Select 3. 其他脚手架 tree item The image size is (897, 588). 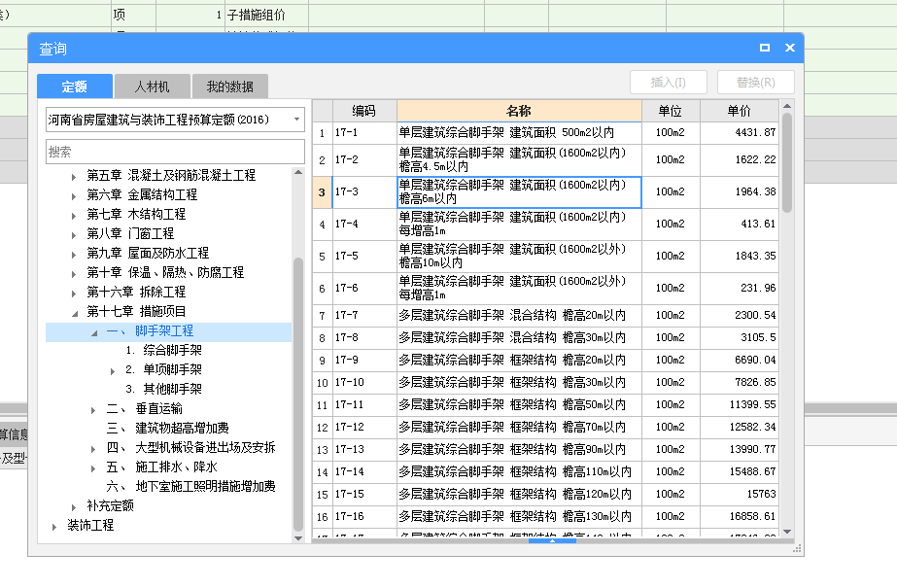pos(163,389)
